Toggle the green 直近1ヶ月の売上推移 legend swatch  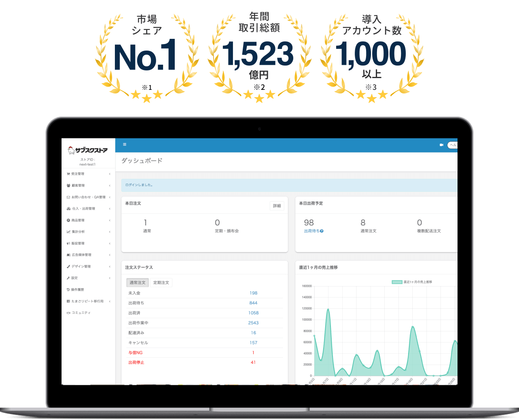coord(397,282)
